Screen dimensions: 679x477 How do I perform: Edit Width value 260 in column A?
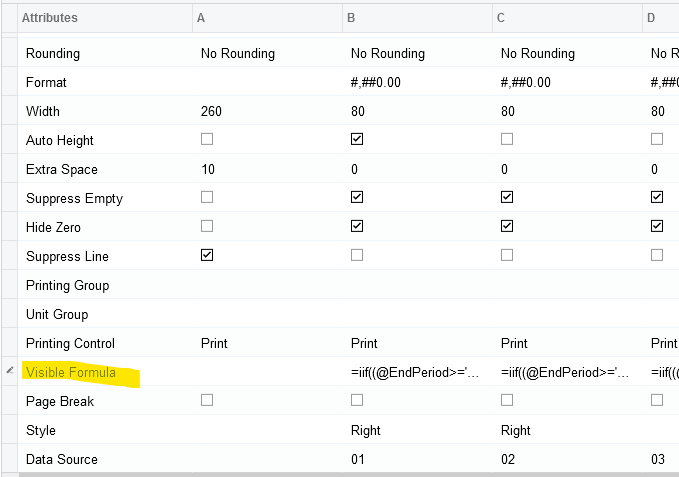click(x=267, y=111)
